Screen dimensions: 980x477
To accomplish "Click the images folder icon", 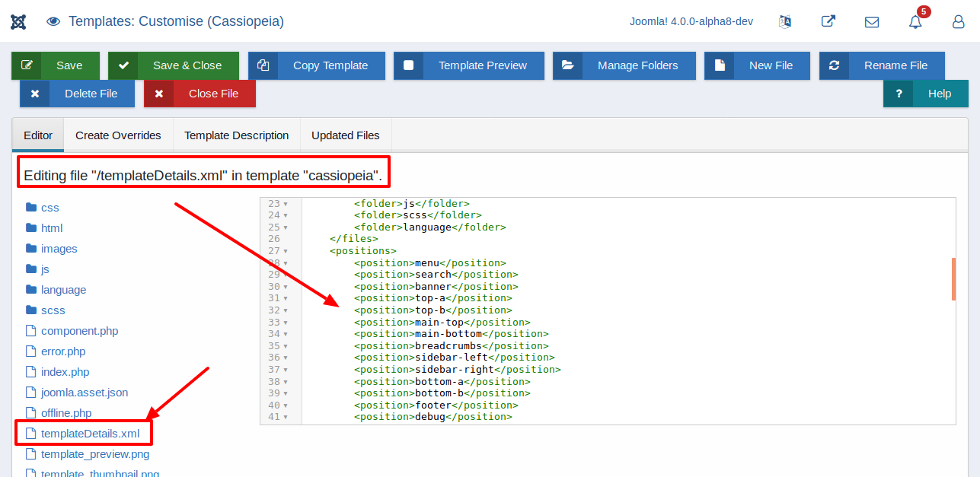I will (x=31, y=248).
